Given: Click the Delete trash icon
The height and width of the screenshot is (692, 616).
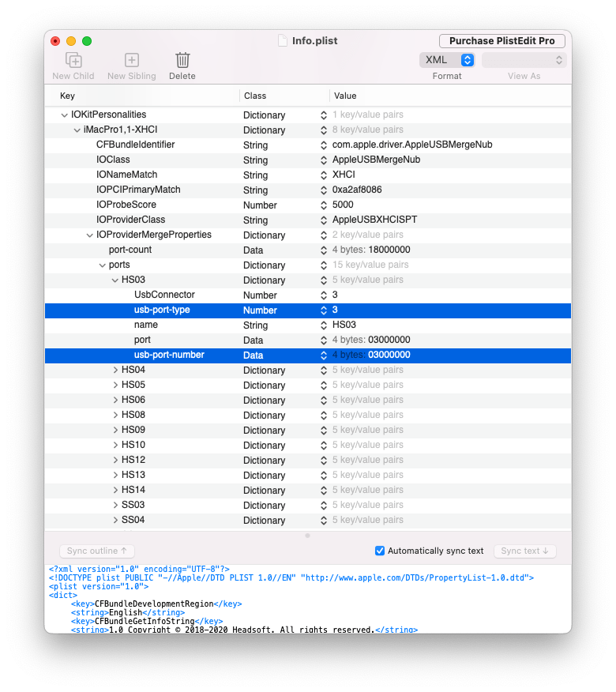Looking at the screenshot, I should tap(182, 60).
